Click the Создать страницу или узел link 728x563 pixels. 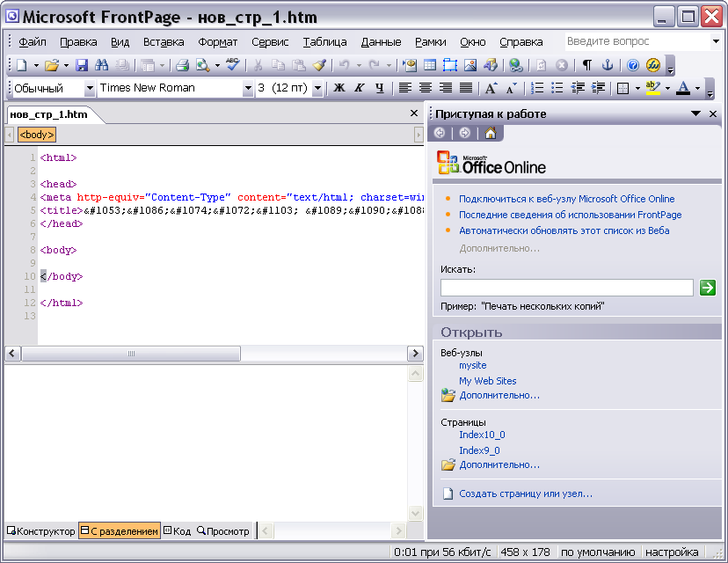click(525, 494)
